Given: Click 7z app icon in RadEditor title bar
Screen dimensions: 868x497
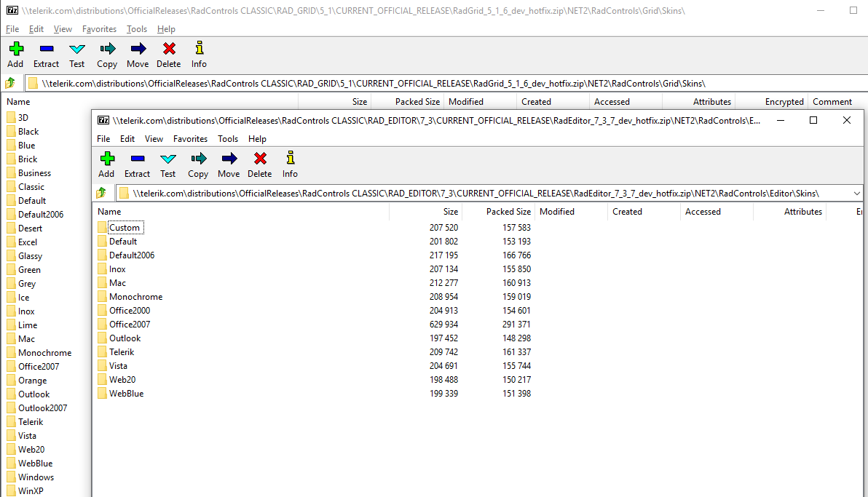Looking at the screenshot, I should click(x=103, y=120).
